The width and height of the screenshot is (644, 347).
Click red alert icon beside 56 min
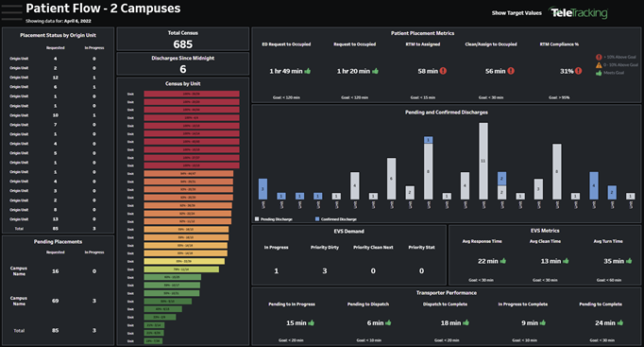pos(511,71)
